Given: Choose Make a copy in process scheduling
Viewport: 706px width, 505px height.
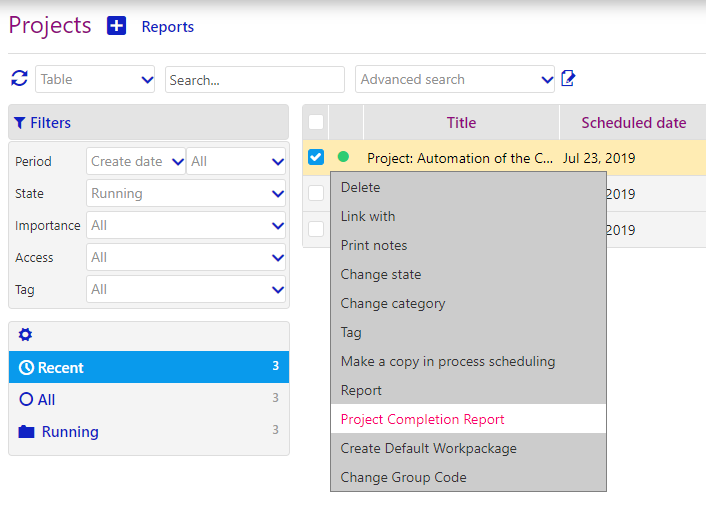Looking at the screenshot, I should point(468,361).
